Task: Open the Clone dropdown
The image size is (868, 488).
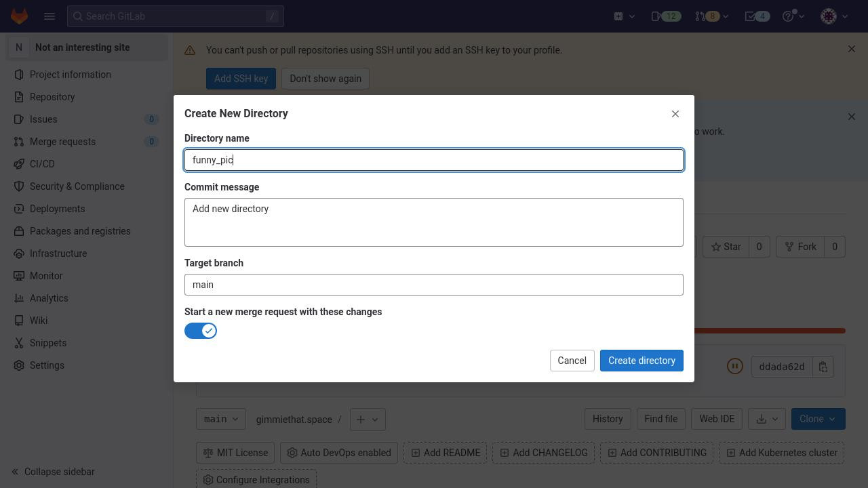Action: coord(818,419)
